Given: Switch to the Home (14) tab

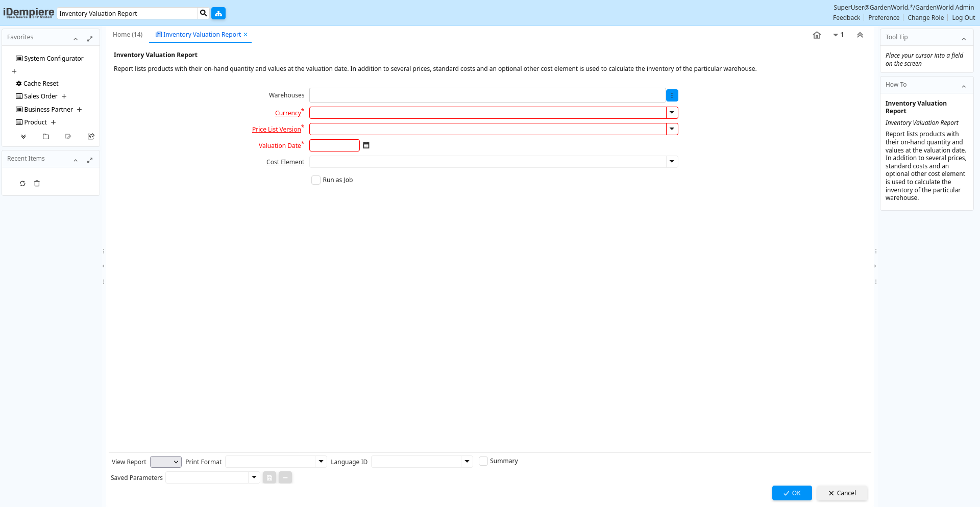Looking at the screenshot, I should coord(128,35).
